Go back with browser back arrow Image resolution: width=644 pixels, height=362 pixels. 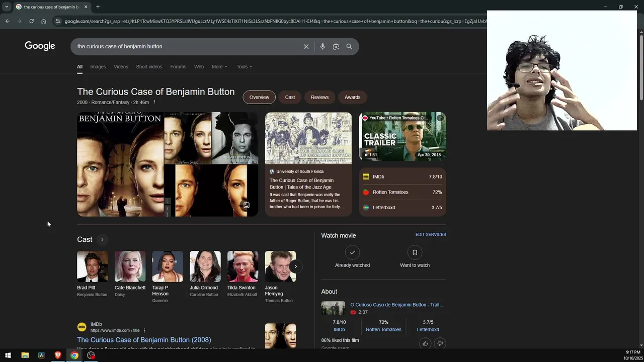[7, 21]
